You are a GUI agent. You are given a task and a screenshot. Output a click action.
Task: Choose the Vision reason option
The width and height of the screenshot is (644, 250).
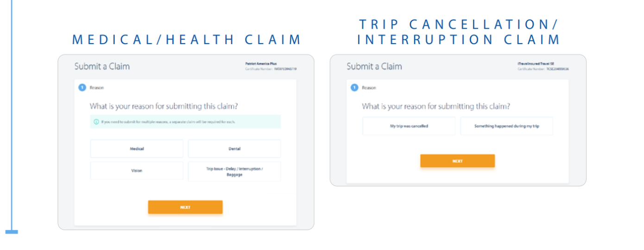coord(137,171)
